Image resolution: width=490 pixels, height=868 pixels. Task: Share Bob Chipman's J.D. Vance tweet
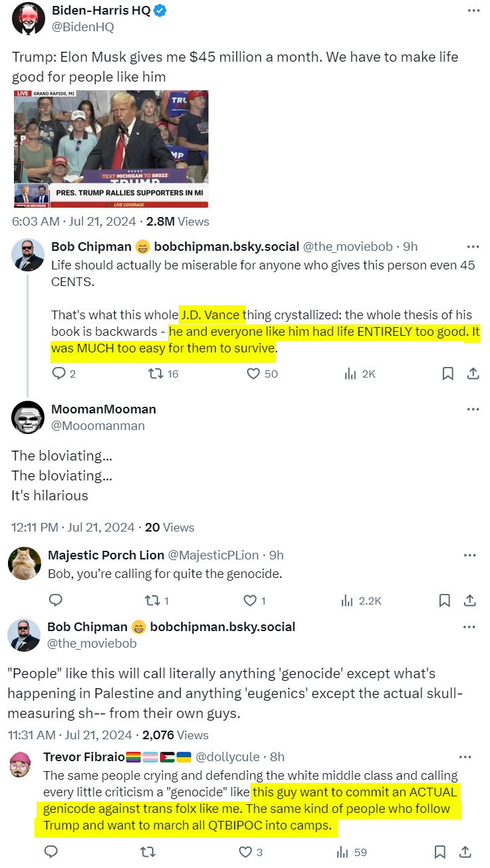(473, 374)
